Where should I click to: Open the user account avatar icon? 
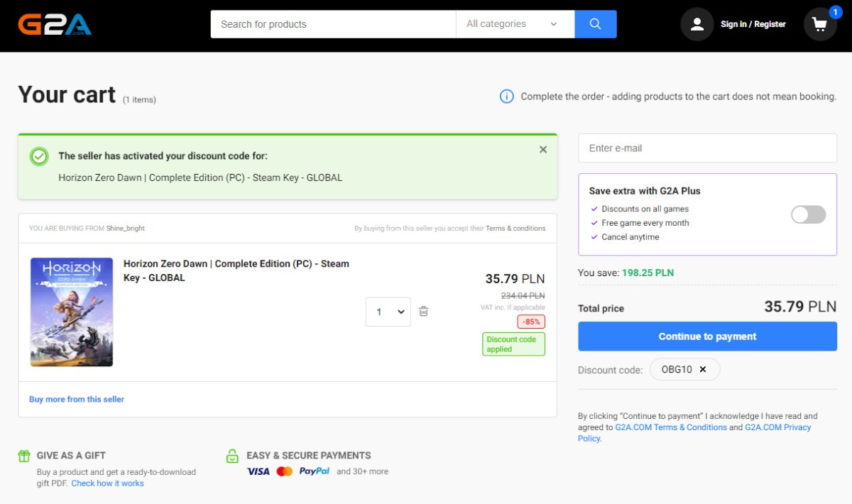coord(697,24)
